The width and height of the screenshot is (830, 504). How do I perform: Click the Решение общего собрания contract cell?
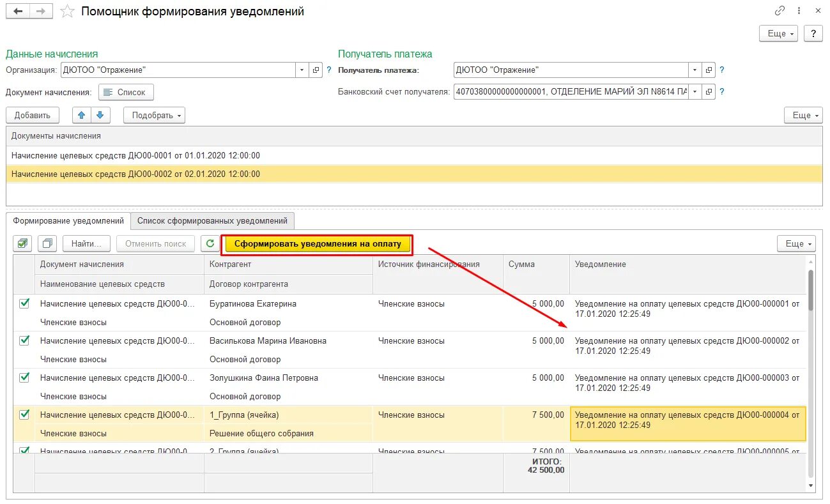point(288,433)
